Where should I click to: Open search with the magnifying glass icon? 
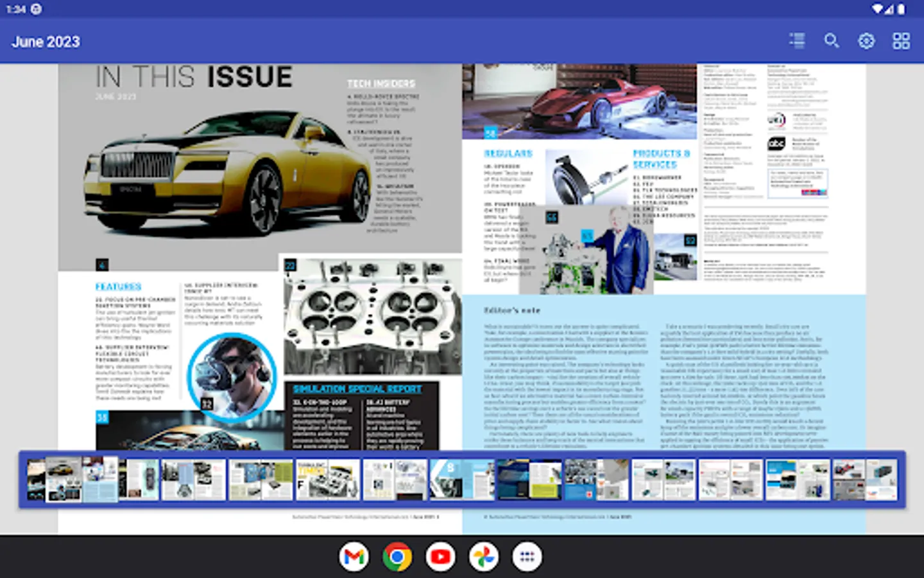(832, 41)
